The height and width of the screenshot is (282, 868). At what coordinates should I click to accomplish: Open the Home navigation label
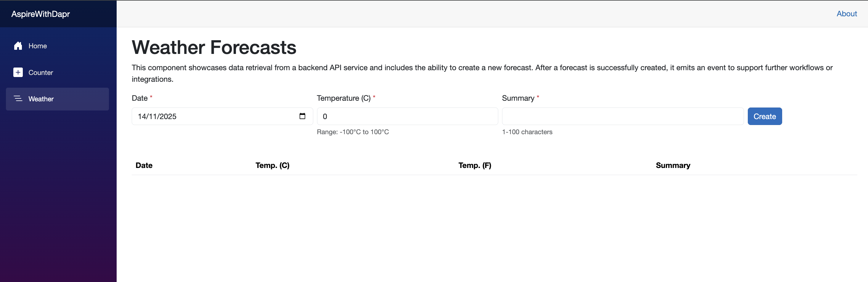(37, 46)
